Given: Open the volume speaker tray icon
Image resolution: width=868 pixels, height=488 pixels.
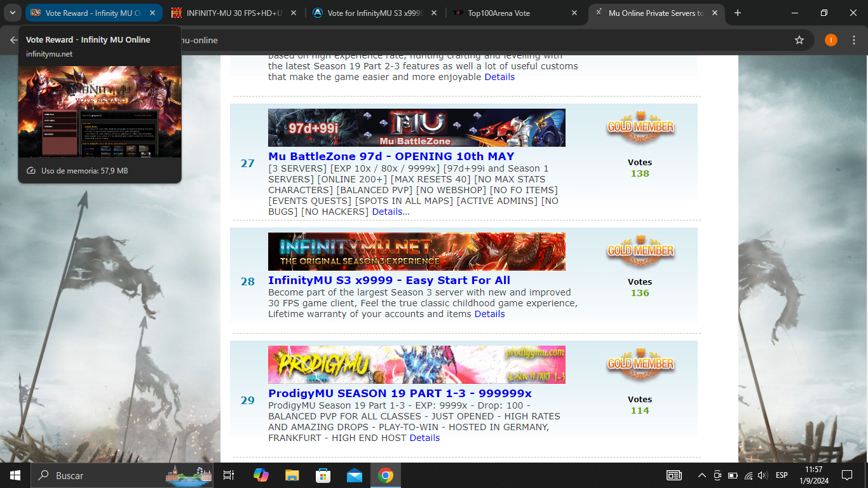Looking at the screenshot, I should [763, 475].
